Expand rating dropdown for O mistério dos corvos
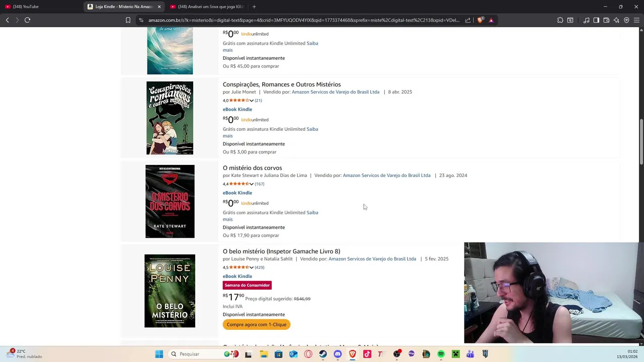The height and width of the screenshot is (362, 644). pyautogui.click(x=252, y=184)
